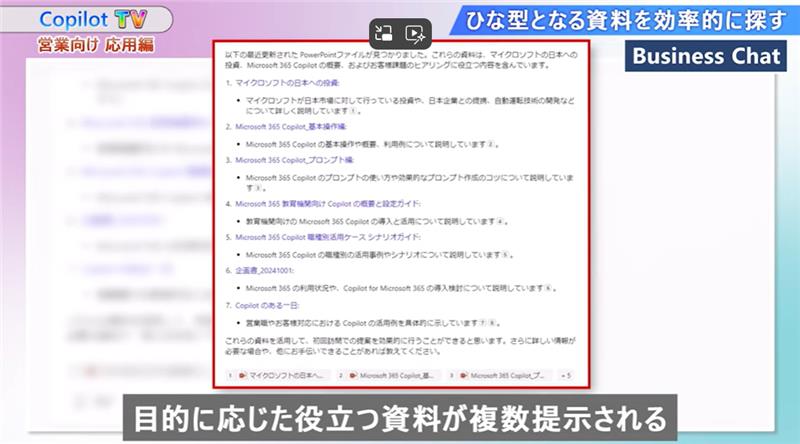Click the closing sentence これらの資料を活用して
The height and width of the screenshot is (444, 800).
click(x=399, y=346)
